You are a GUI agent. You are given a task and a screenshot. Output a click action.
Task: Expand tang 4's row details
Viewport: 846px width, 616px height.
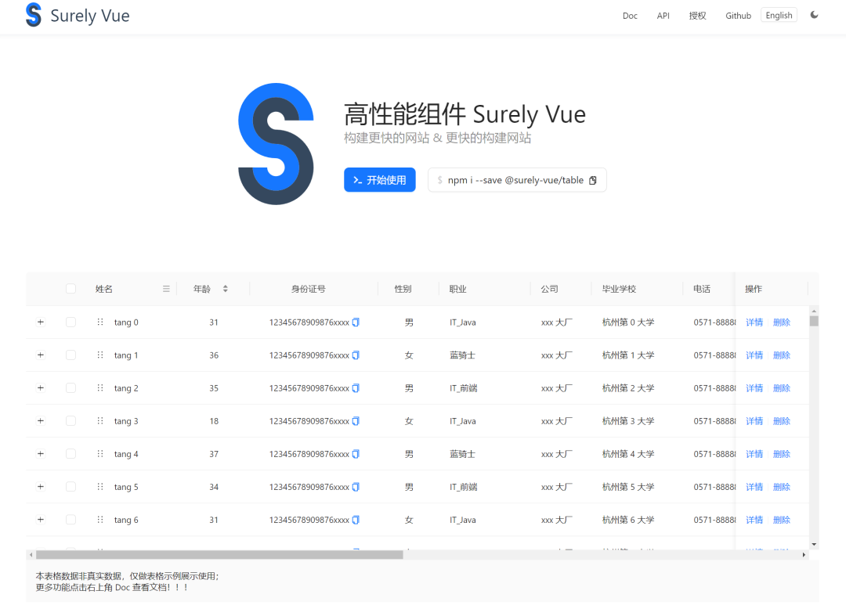point(40,453)
